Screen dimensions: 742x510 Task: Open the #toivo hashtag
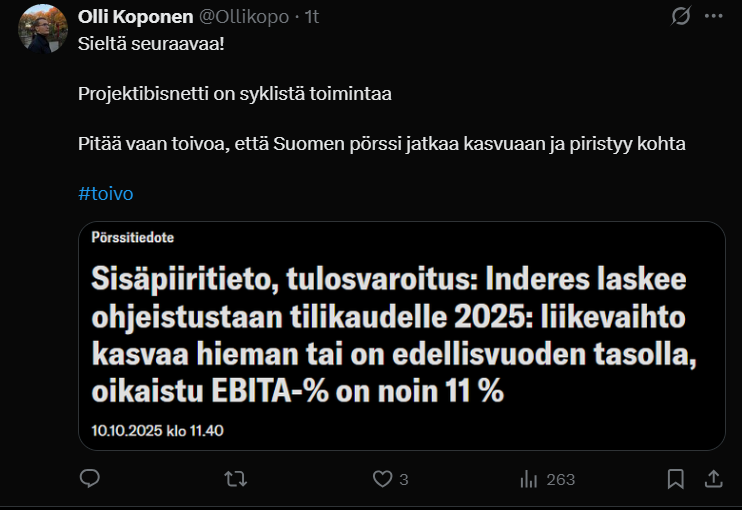105,193
